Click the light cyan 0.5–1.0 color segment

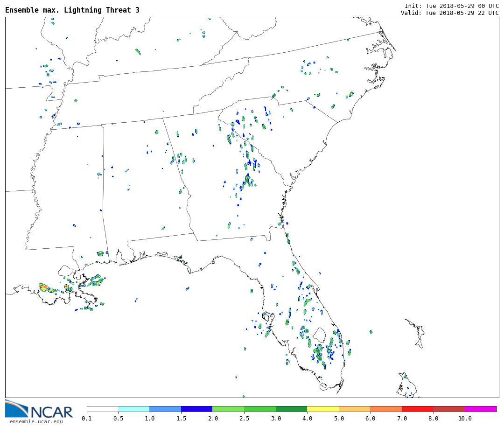[x=133, y=409]
